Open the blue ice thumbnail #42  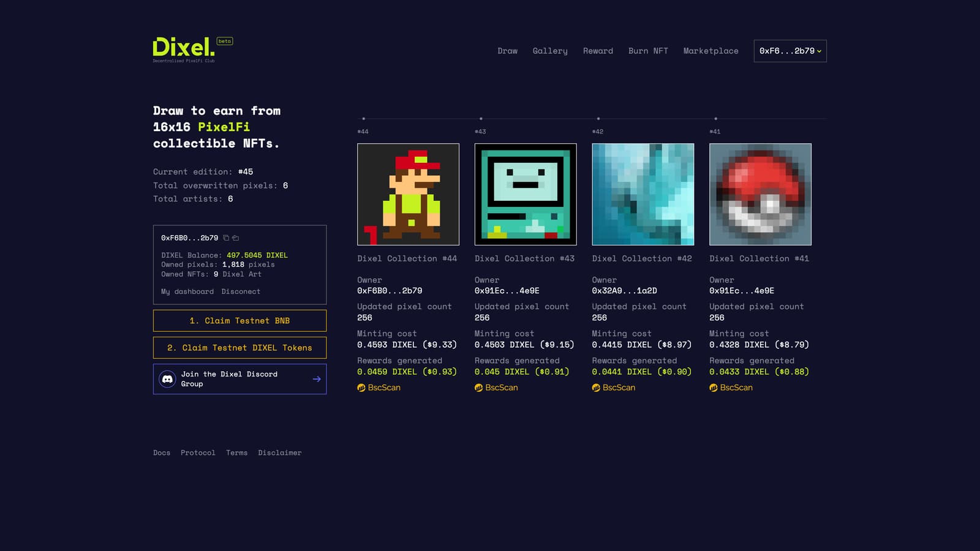(643, 194)
